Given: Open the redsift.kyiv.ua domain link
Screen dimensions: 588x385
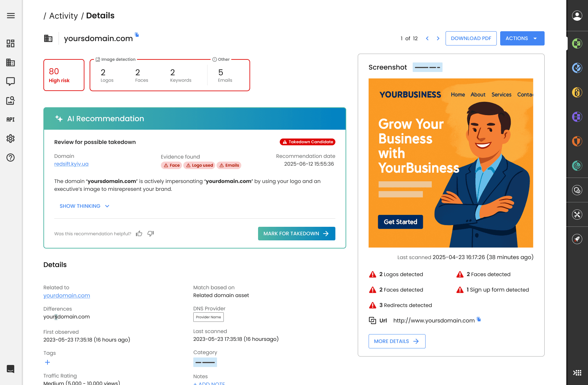Looking at the screenshot, I should coord(71,164).
